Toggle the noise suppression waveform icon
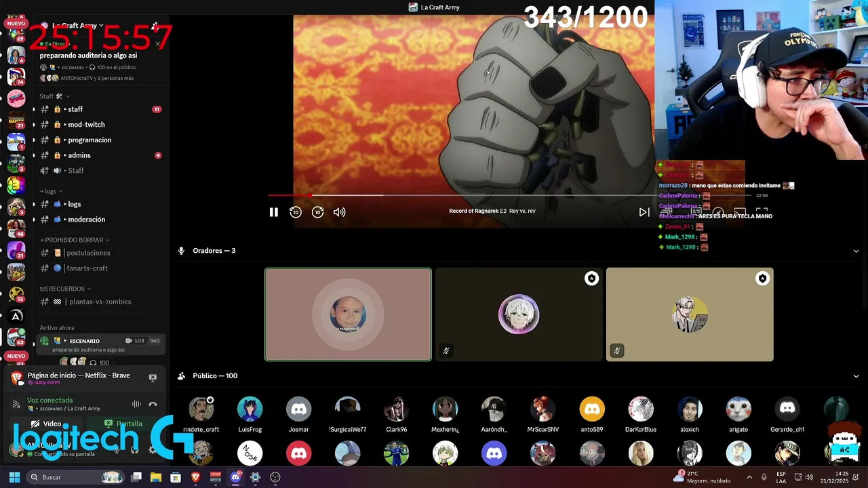Screen dimensions: 868x488 click(x=136, y=405)
